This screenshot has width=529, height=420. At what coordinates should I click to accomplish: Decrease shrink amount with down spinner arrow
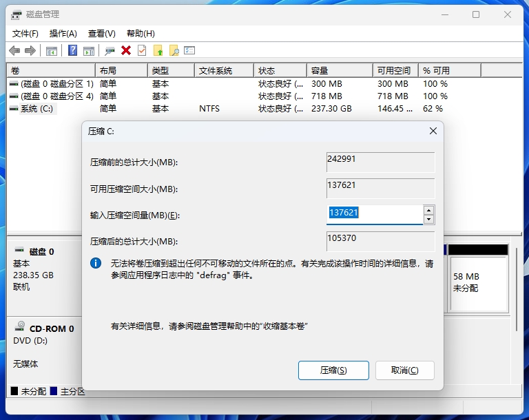428,220
